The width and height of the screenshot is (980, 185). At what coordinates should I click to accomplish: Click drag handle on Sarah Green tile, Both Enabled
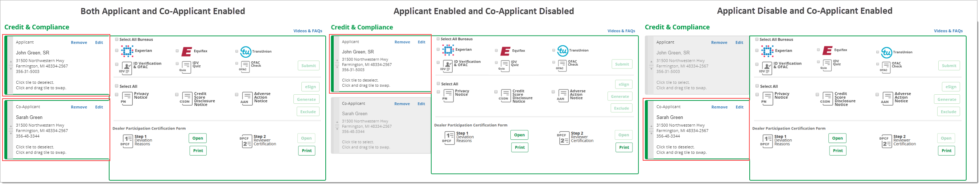[10, 130]
